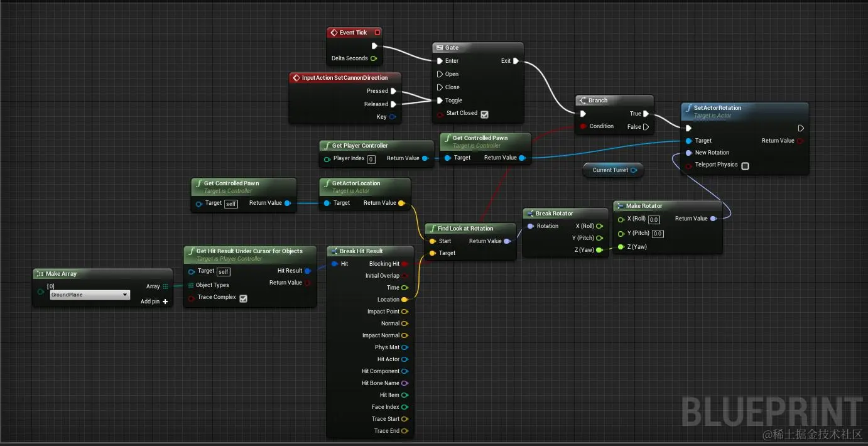Click the Initial Overlap output pin
Image resolution: width=868 pixels, height=446 pixels.
click(404, 276)
